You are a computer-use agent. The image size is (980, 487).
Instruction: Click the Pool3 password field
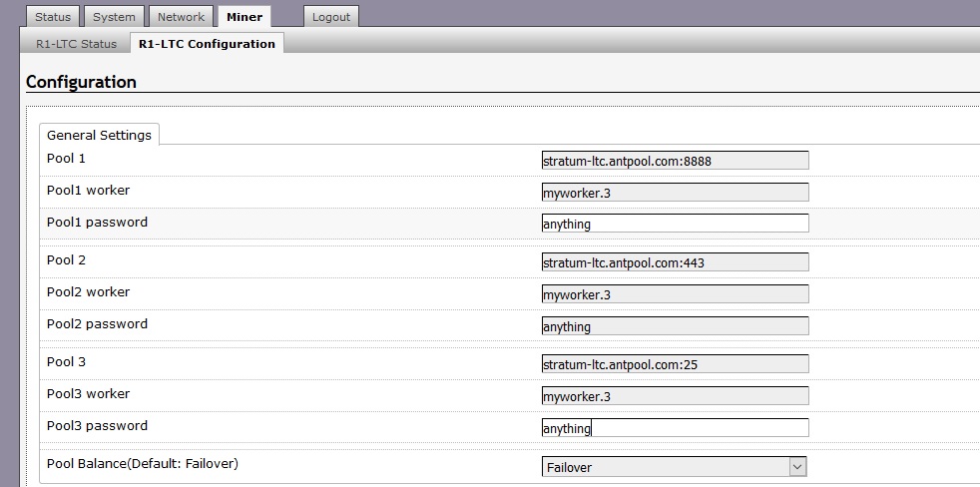675,428
